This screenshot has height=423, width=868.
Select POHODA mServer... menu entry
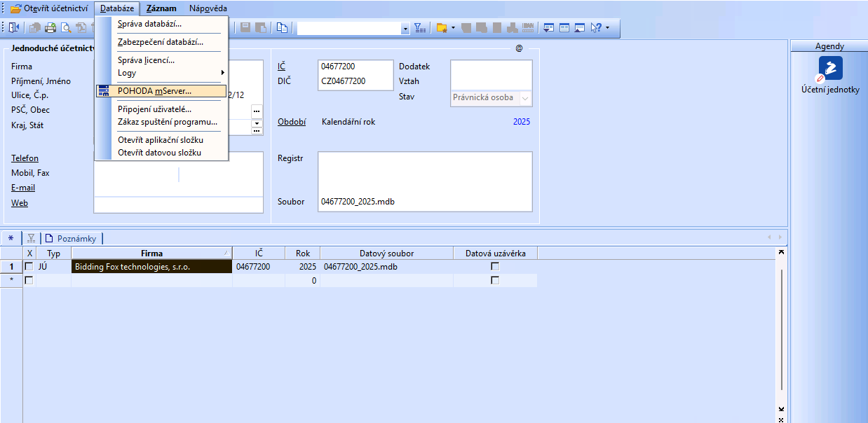tap(154, 91)
